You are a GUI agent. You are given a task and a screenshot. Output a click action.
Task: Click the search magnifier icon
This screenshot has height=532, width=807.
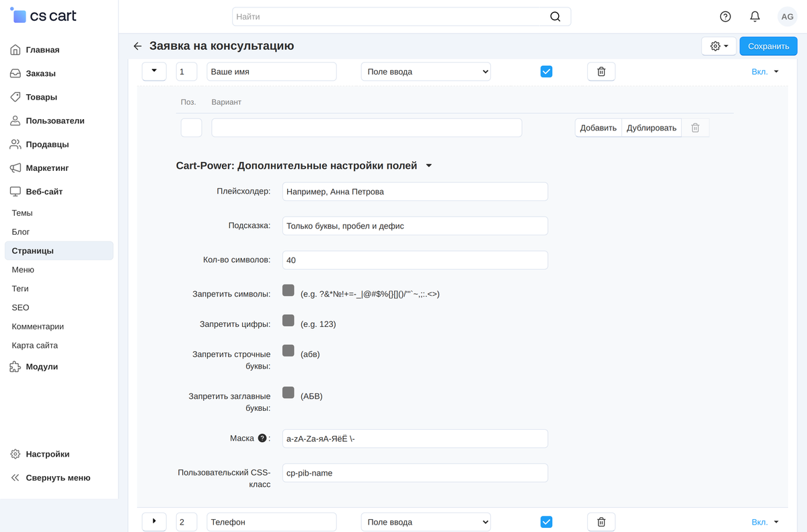555,17
